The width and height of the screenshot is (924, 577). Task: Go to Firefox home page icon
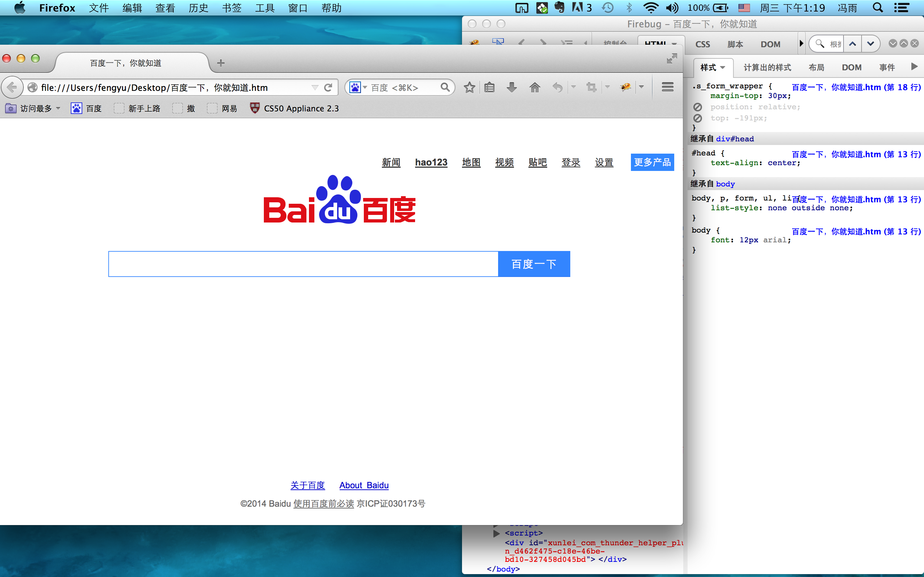tap(535, 87)
